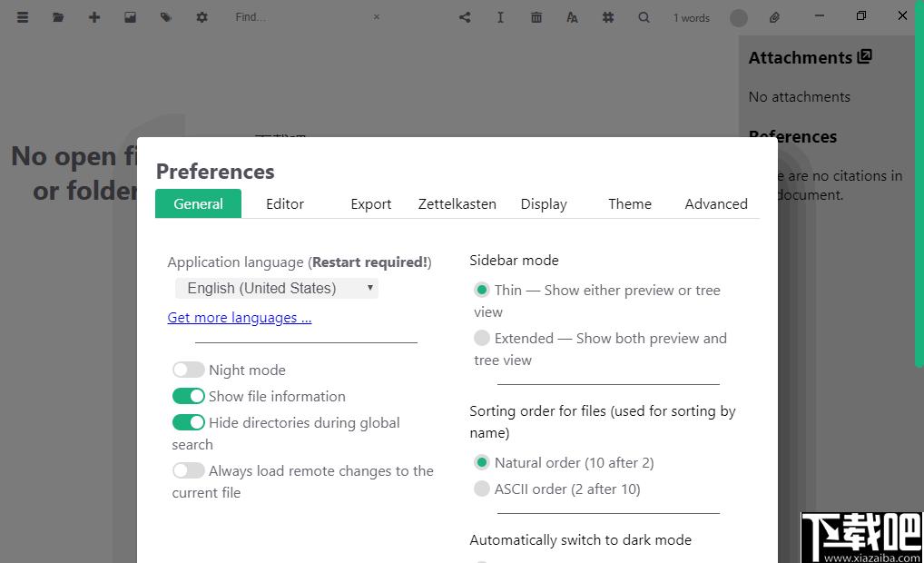Toggle Hide directories during global search
Screen dimensions: 924x563
(x=189, y=422)
